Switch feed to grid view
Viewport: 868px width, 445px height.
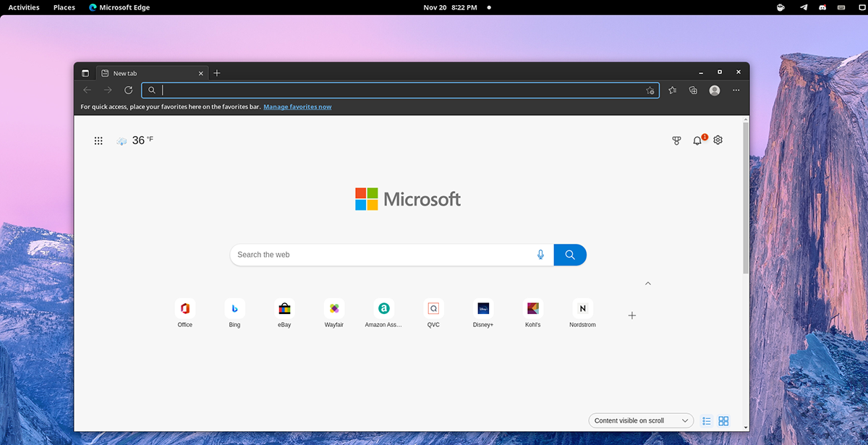(x=723, y=420)
